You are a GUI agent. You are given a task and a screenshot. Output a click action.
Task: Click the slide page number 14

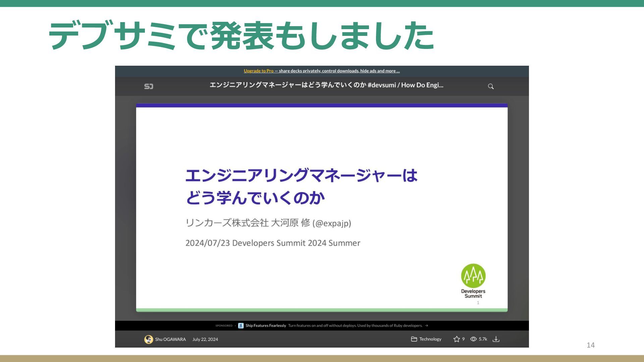click(591, 345)
